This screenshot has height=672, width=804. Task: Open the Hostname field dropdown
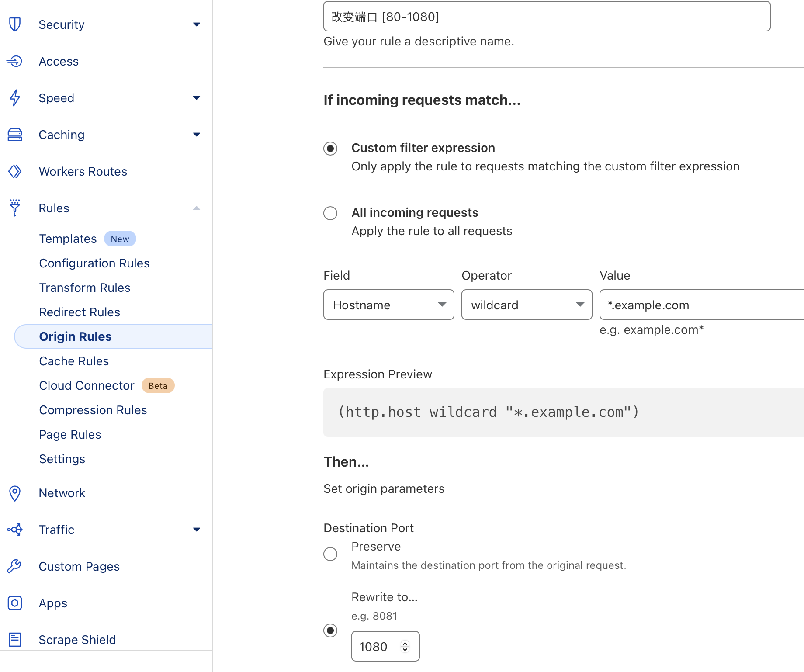pos(388,305)
